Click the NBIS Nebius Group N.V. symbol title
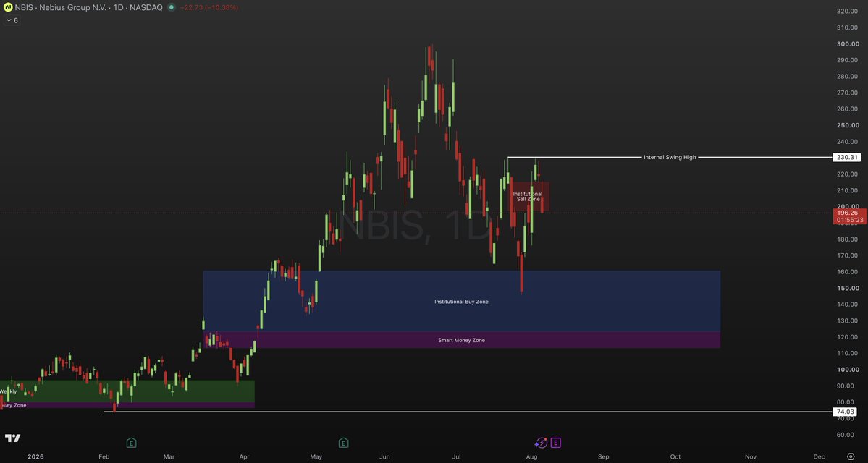This screenshot has height=463, width=868. 88,8
